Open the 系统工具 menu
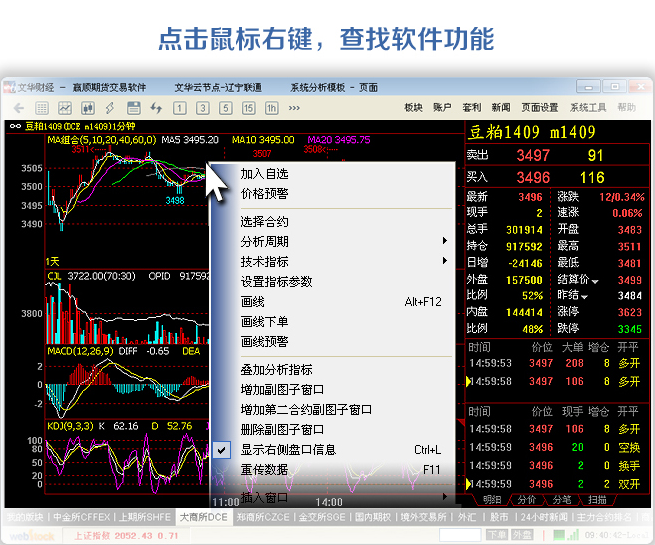Viewport: 655px width, 545px height. (587, 108)
